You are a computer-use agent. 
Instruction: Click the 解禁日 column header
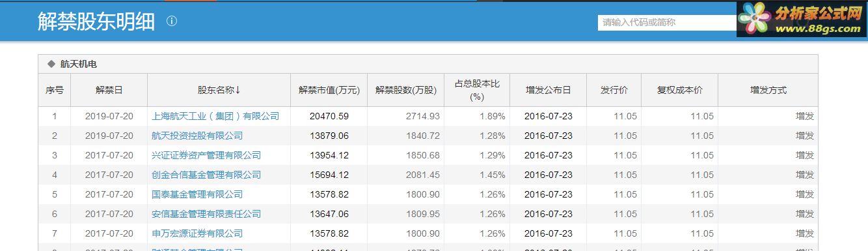[109, 90]
